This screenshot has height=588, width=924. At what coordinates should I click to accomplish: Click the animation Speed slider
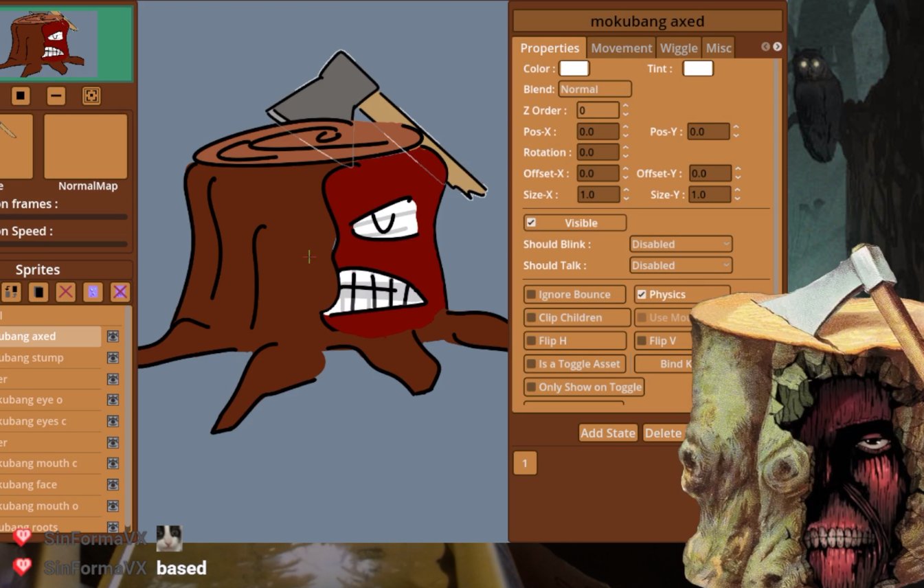click(64, 244)
